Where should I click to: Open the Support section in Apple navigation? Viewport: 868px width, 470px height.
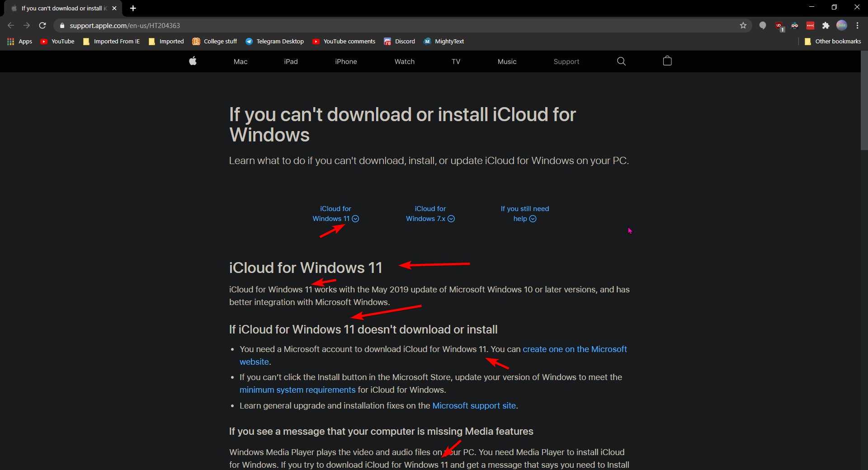tap(566, 61)
